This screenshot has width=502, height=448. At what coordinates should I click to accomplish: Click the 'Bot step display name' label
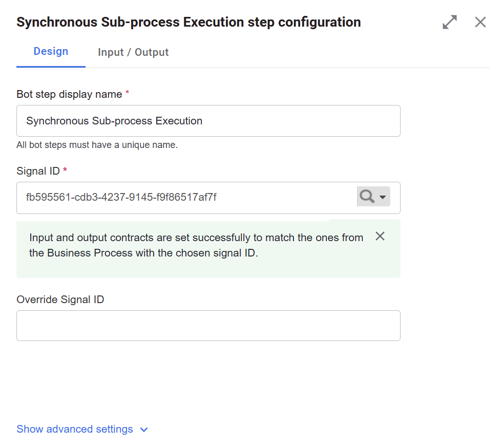pos(69,94)
